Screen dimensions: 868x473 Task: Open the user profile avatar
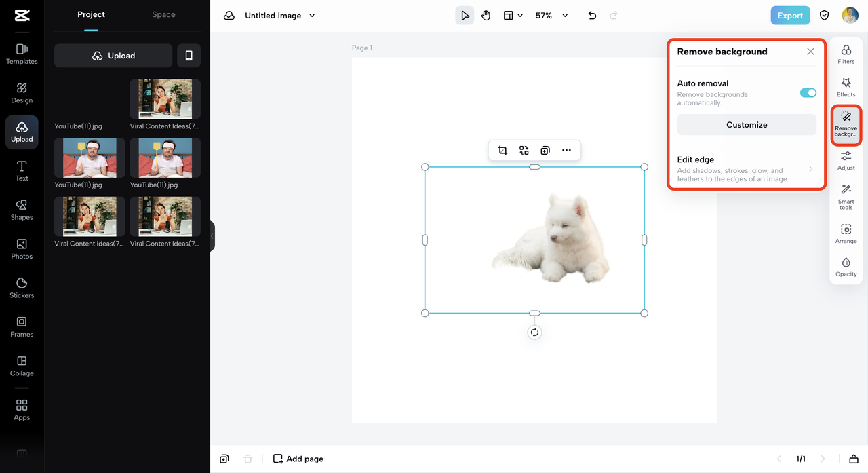(850, 16)
